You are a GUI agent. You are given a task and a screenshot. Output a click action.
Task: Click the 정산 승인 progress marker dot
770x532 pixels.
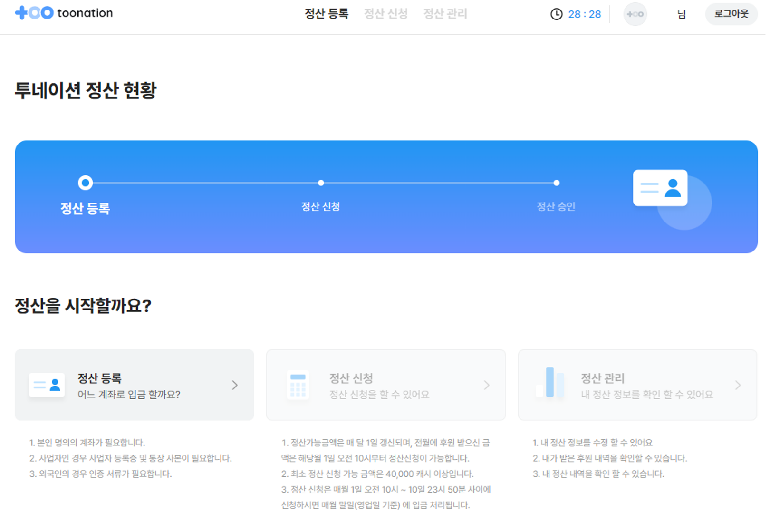click(556, 183)
